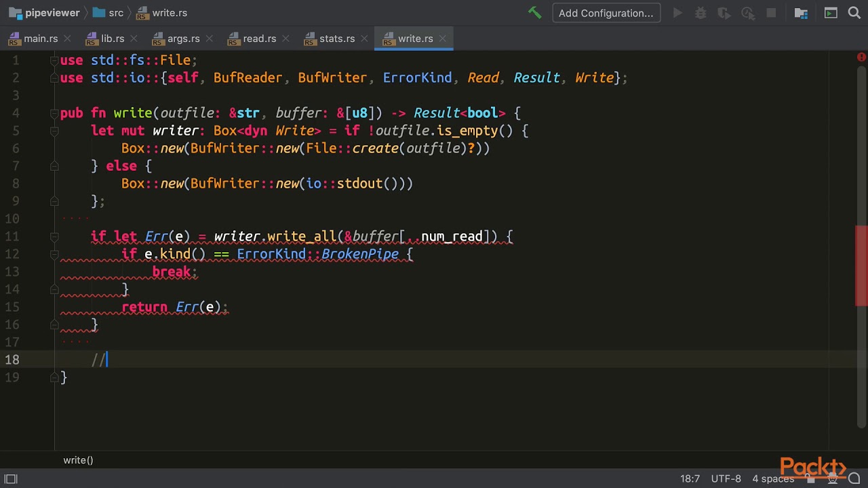
Task: Click the 4 spaces indent setting
Action: click(773, 479)
